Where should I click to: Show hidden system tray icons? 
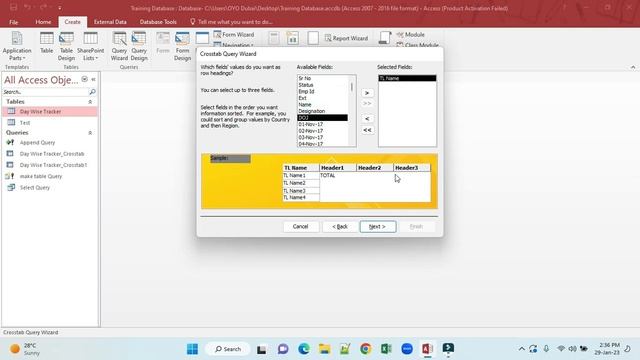tap(522, 349)
